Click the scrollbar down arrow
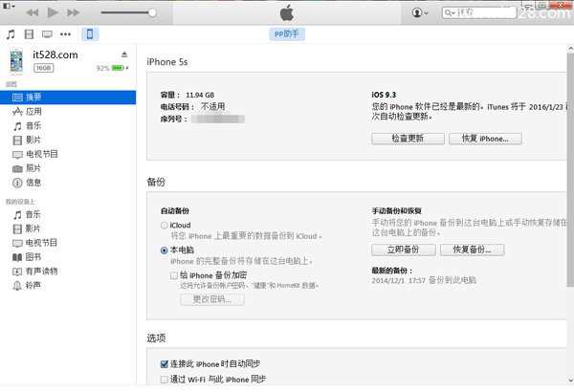This screenshot has height=392, width=574. coord(570,381)
